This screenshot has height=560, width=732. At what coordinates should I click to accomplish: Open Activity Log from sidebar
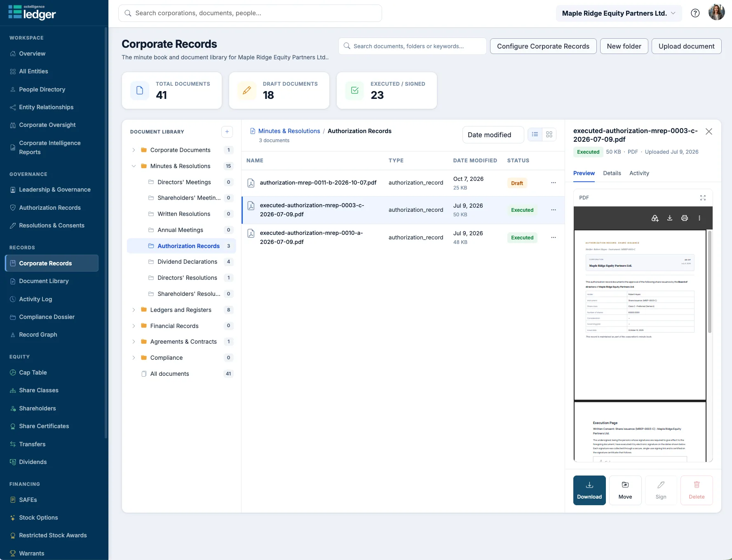52,299
